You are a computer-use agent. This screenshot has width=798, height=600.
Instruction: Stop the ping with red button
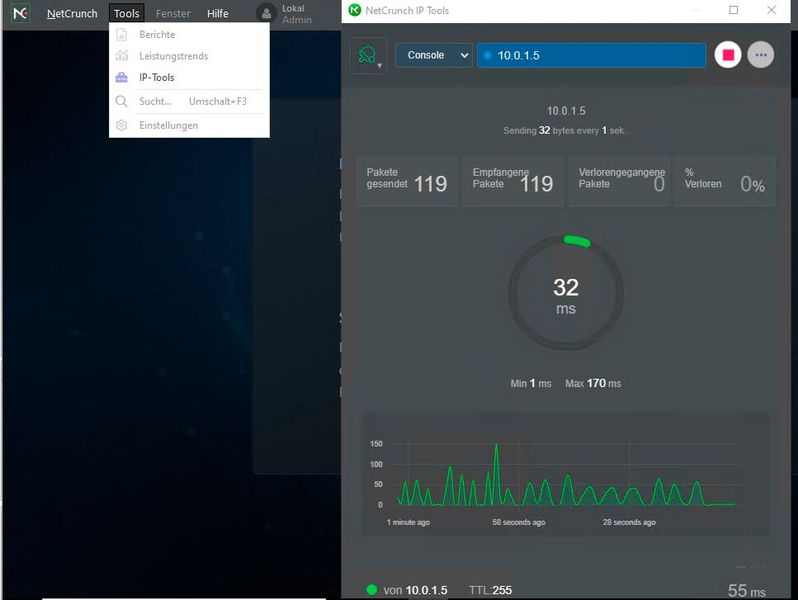pos(728,55)
